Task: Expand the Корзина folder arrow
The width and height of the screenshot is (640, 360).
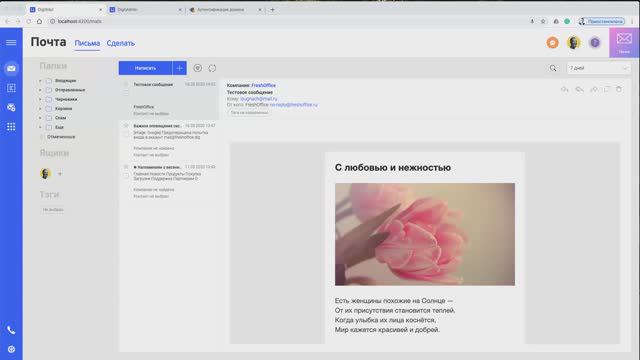Action: click(40, 109)
